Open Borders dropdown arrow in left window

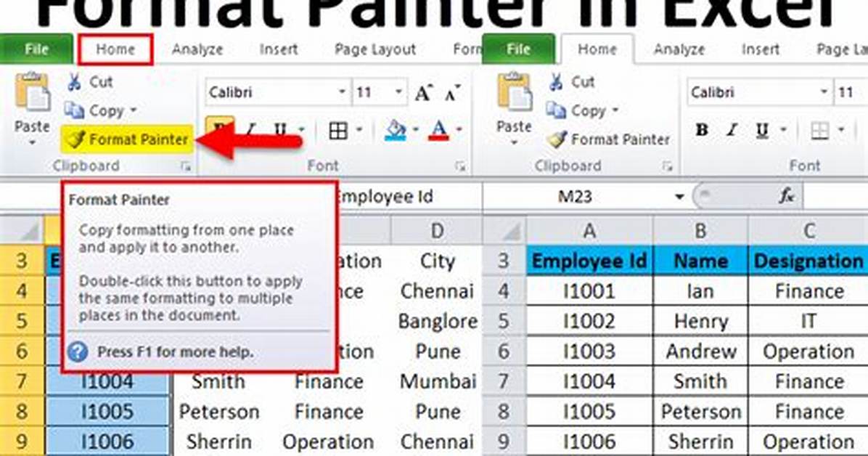pos(359,131)
